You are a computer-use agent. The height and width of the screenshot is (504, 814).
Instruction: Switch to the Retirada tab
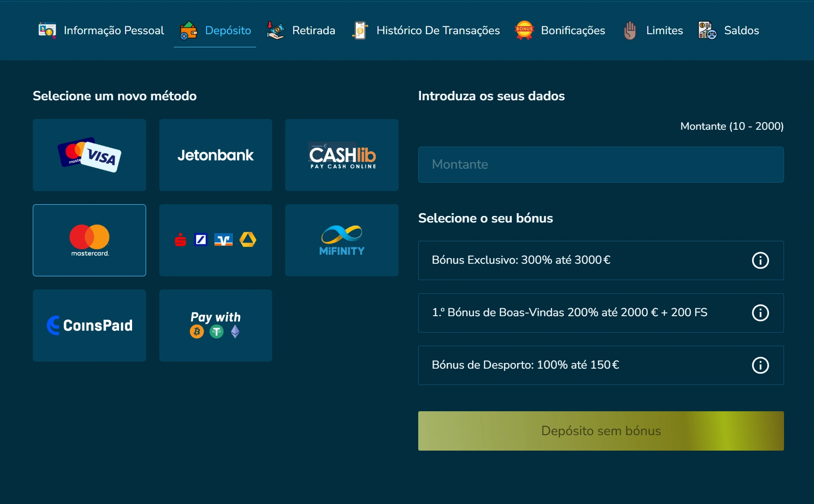301,30
